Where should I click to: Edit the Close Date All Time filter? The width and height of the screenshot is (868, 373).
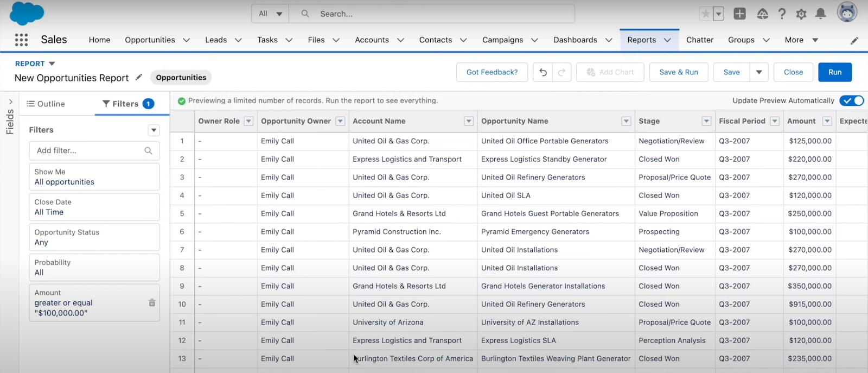(x=94, y=207)
